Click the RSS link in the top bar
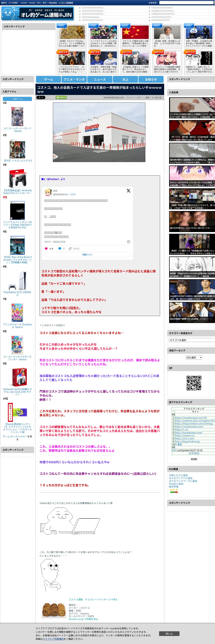The width and height of the screenshot is (215, 644). 39,3
